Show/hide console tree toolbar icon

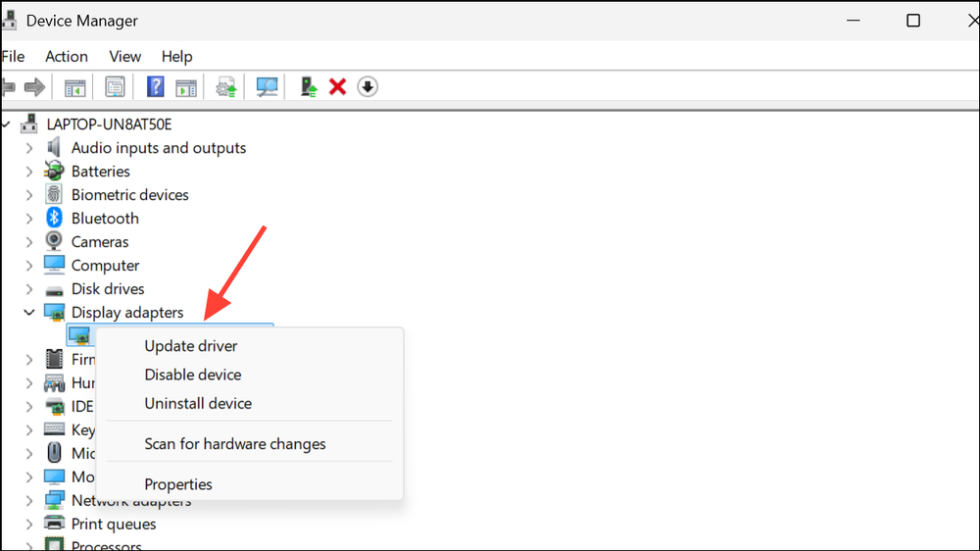pyautogui.click(x=75, y=87)
